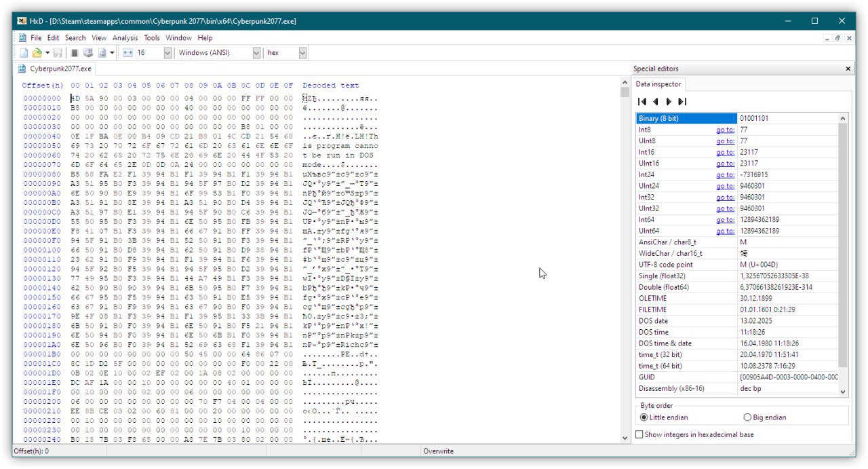
Task: Click the 'Decoded text' column header
Action: (331, 86)
